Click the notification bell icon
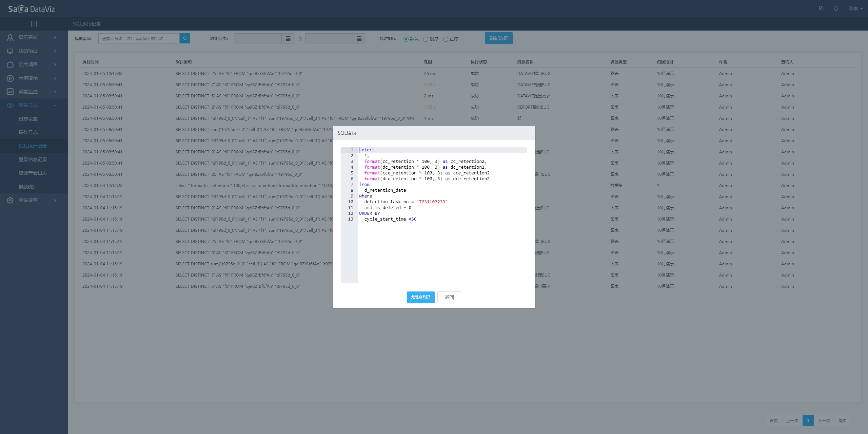 (x=836, y=8)
